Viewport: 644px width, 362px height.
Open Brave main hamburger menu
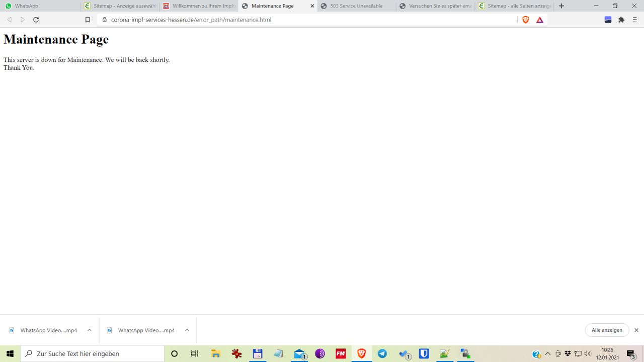click(x=635, y=20)
